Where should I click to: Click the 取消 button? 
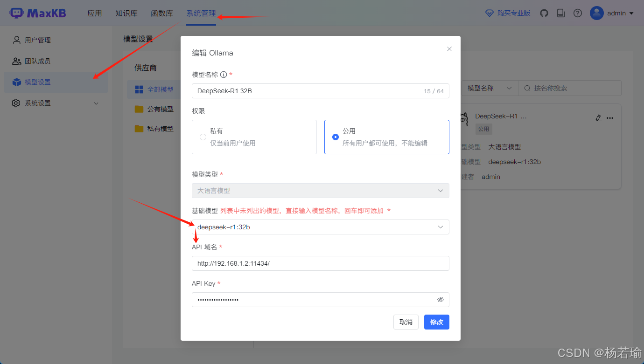pyautogui.click(x=406, y=322)
